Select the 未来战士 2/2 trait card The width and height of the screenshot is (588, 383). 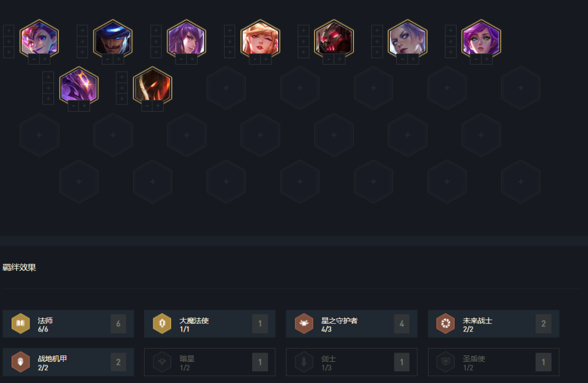click(x=493, y=324)
